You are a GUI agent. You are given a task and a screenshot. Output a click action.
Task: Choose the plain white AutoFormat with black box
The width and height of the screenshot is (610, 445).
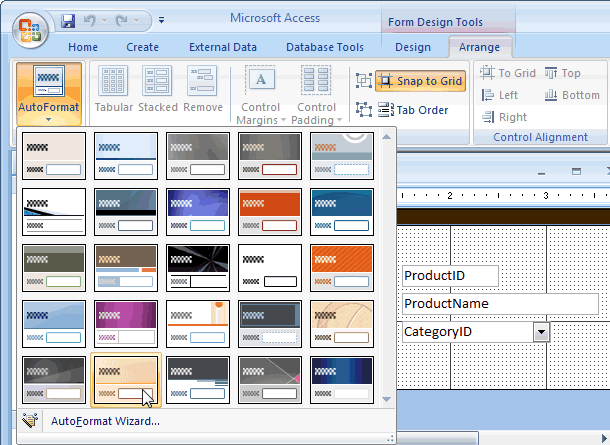point(270,268)
